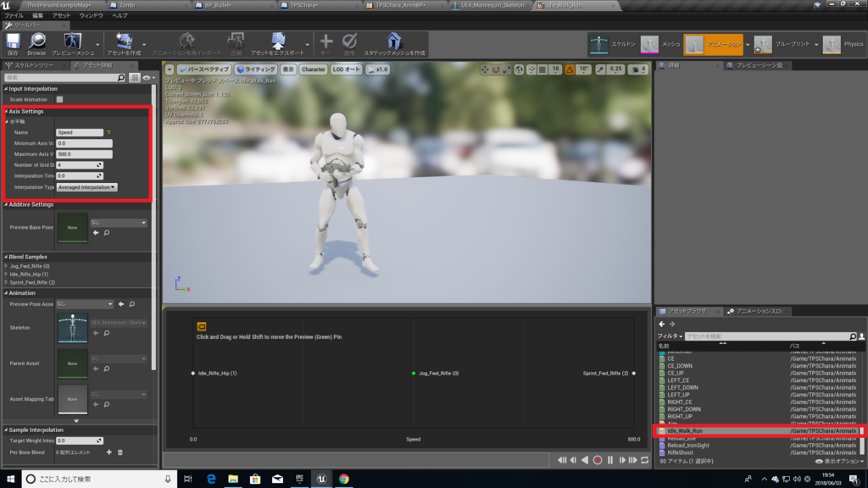Click the Make Static Mesh house icon
This screenshot has width=868, height=488.
click(394, 41)
